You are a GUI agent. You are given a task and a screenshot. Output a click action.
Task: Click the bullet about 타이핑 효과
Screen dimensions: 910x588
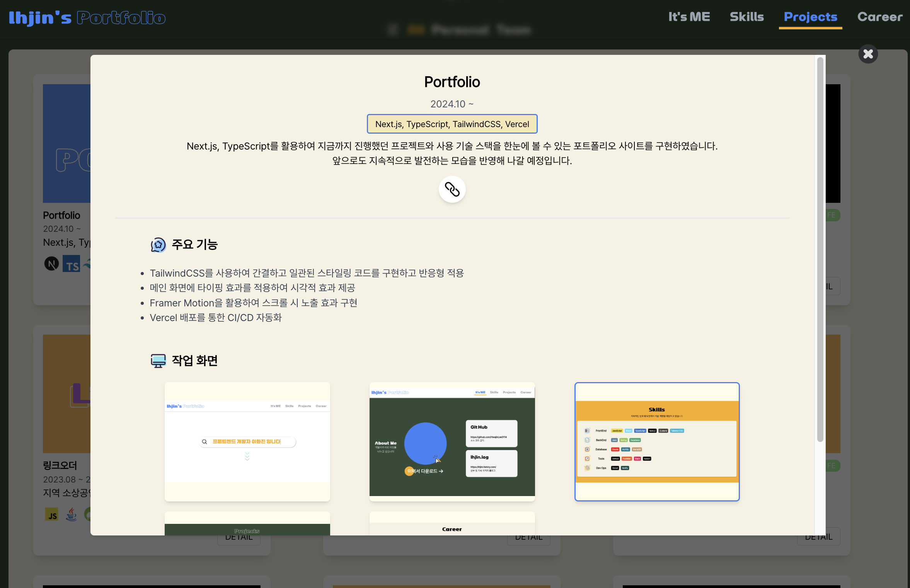(x=252, y=288)
